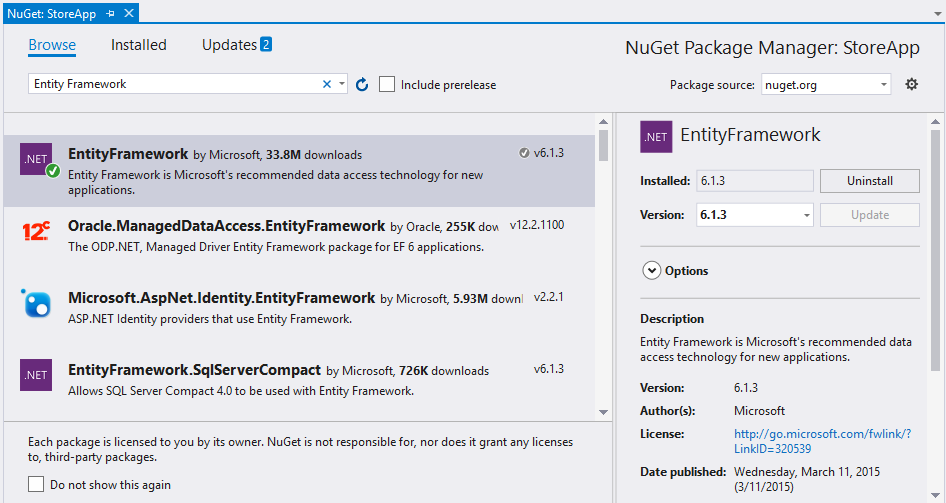Switch to the Installed tab
The image size is (946, 503).
click(139, 45)
